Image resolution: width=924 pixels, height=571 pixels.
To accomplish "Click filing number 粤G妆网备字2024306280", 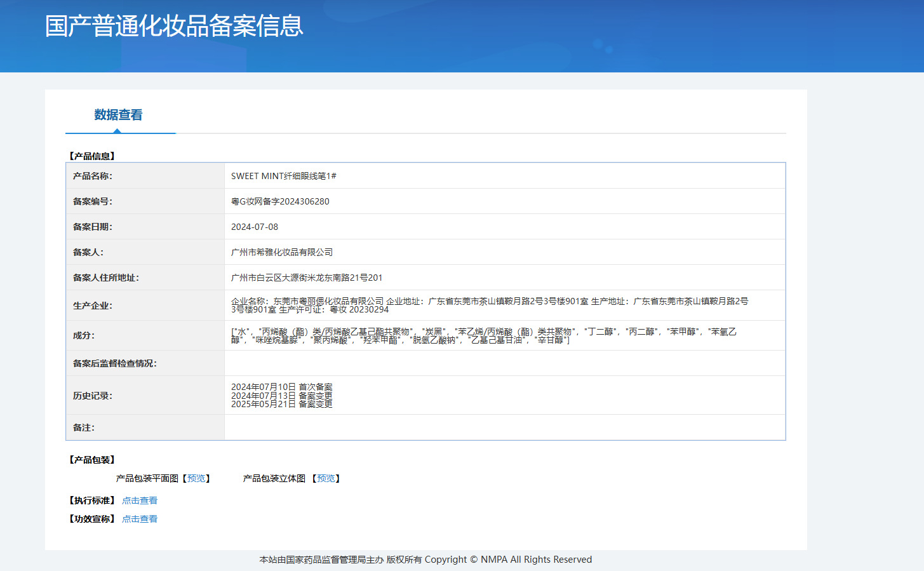I will tap(280, 201).
